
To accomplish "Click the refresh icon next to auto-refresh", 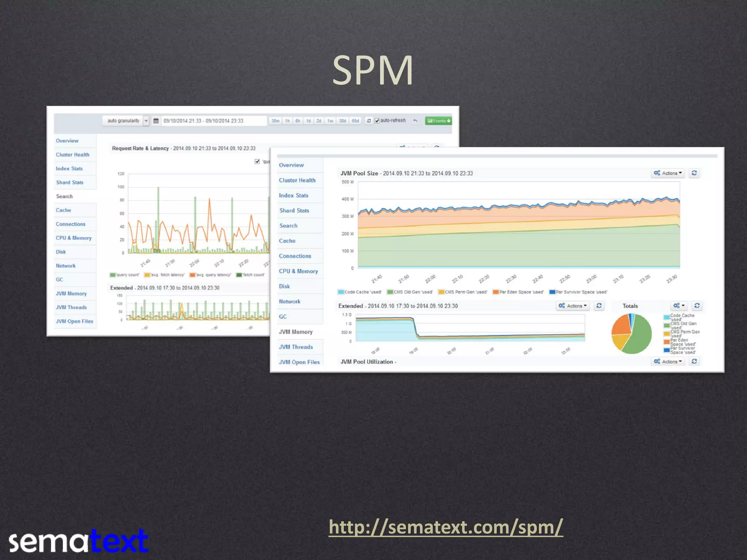I will click(x=369, y=121).
